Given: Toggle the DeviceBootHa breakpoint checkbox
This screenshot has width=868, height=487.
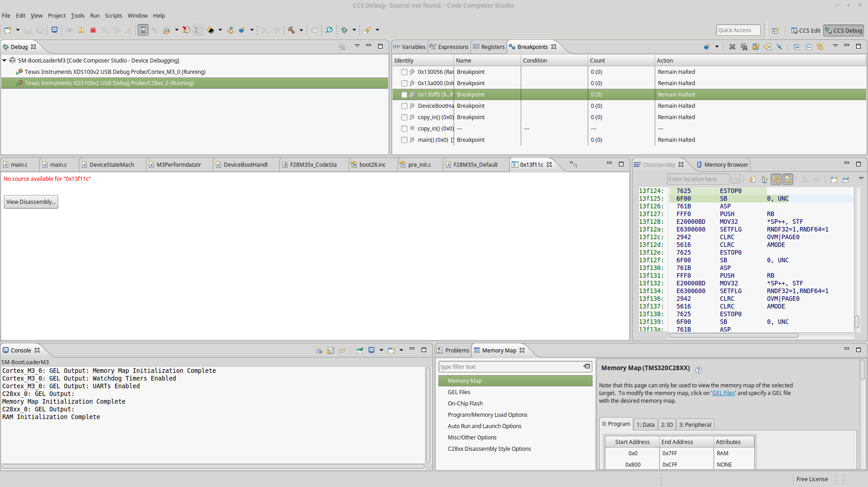Looking at the screenshot, I should [404, 106].
